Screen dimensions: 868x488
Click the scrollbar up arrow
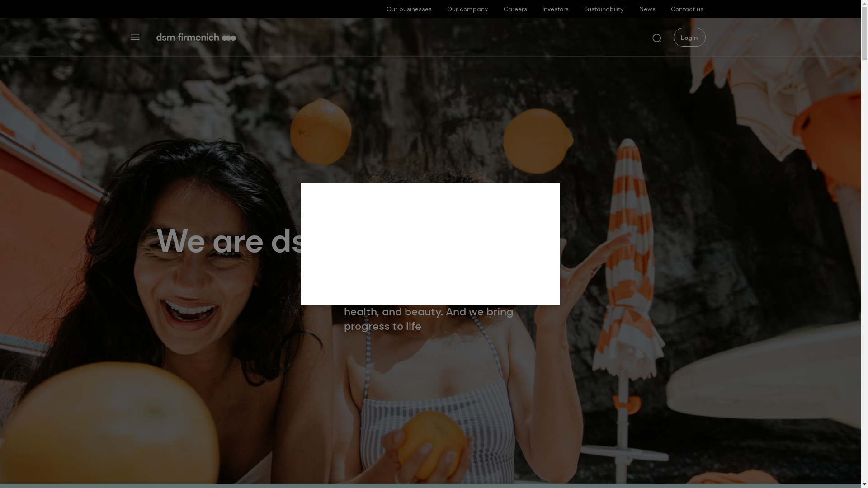[x=864, y=4]
